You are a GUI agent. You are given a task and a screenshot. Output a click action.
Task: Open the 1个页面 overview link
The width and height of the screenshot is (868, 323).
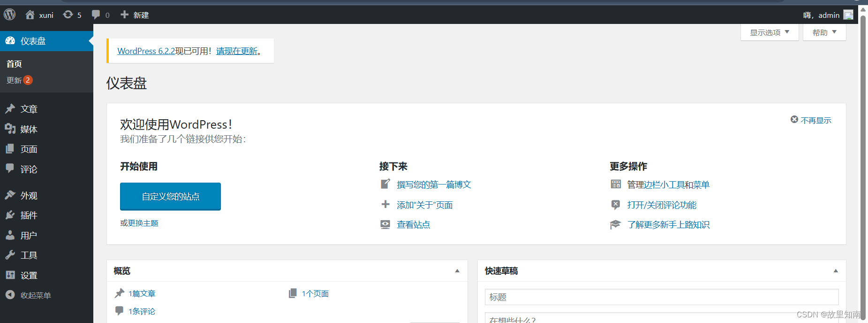pos(315,293)
